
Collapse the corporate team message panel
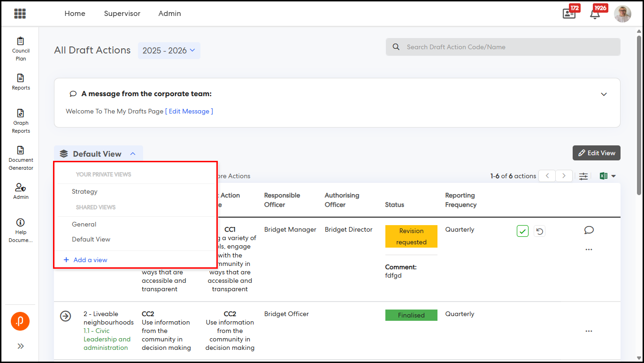pyautogui.click(x=604, y=94)
